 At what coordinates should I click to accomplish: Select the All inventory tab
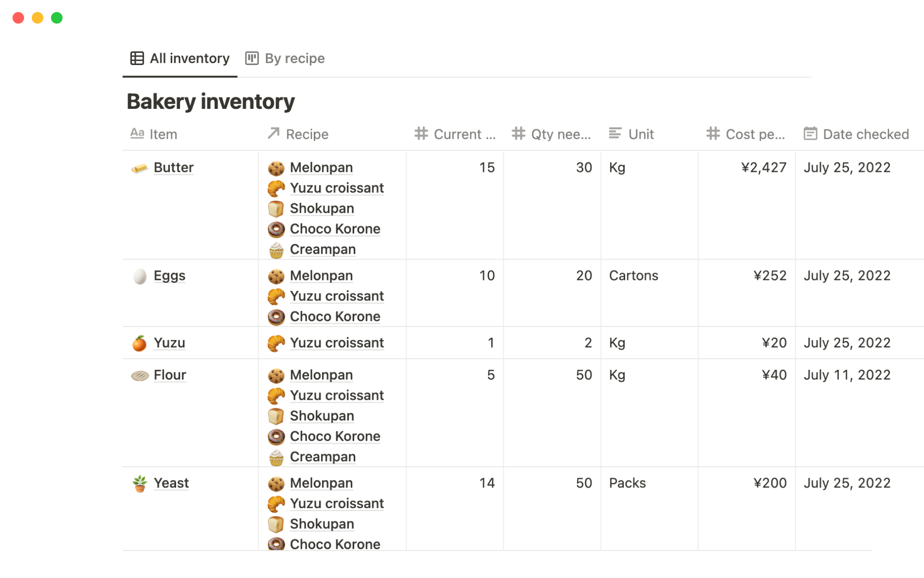pyautogui.click(x=180, y=58)
